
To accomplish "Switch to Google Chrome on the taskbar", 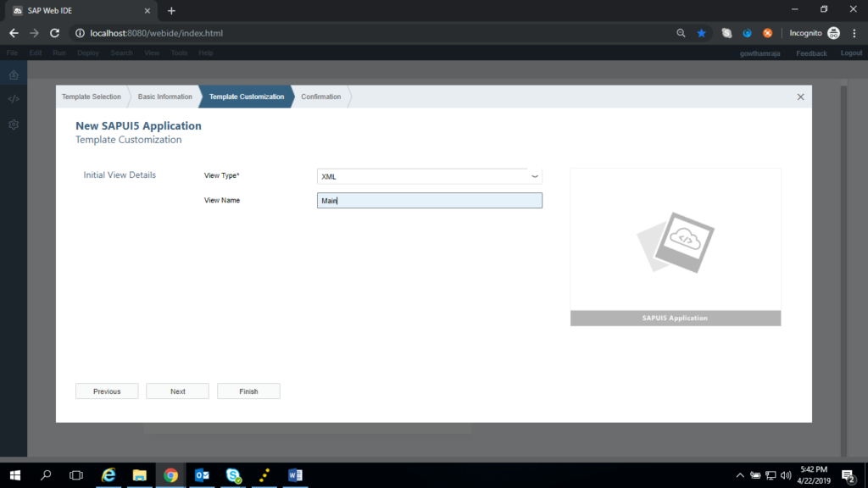I will [170, 475].
